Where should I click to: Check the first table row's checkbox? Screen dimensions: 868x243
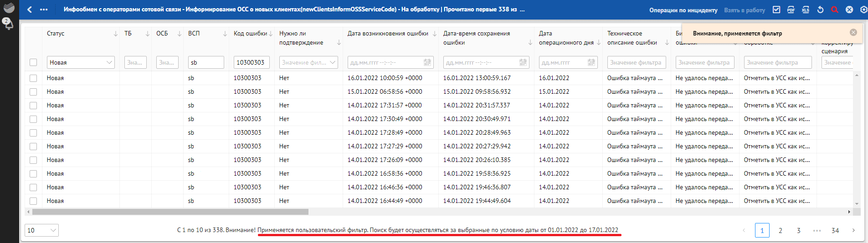click(33, 78)
